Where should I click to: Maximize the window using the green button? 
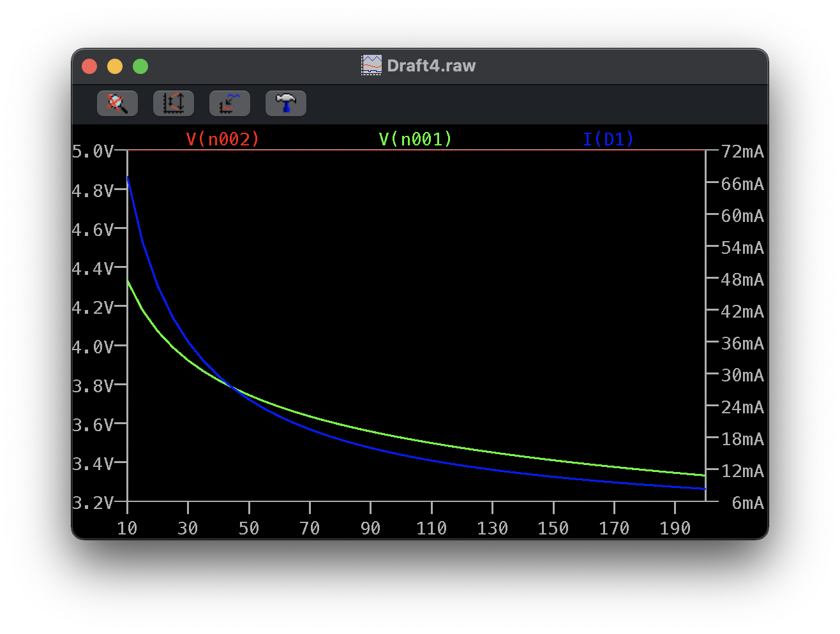(x=140, y=66)
